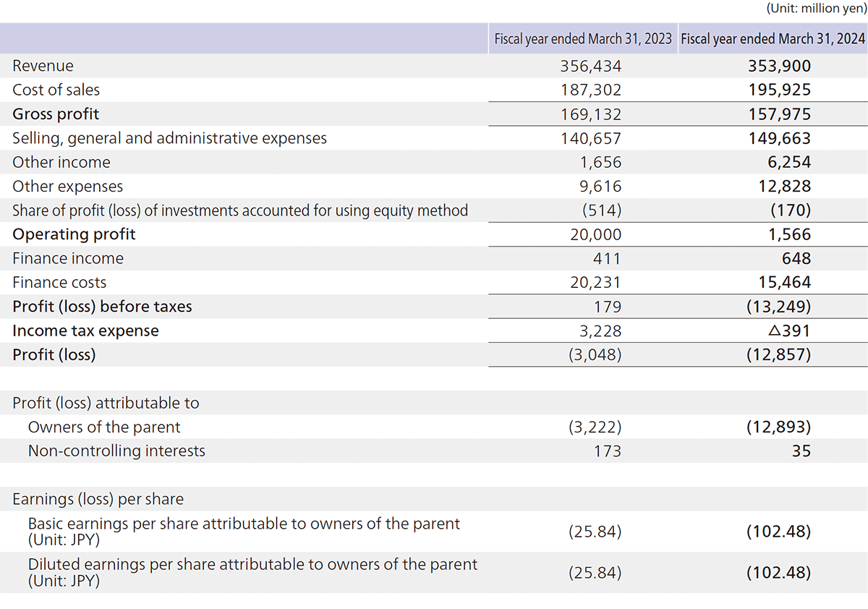Click the Gross profit row label
The height and width of the screenshot is (609, 868).
(56, 114)
